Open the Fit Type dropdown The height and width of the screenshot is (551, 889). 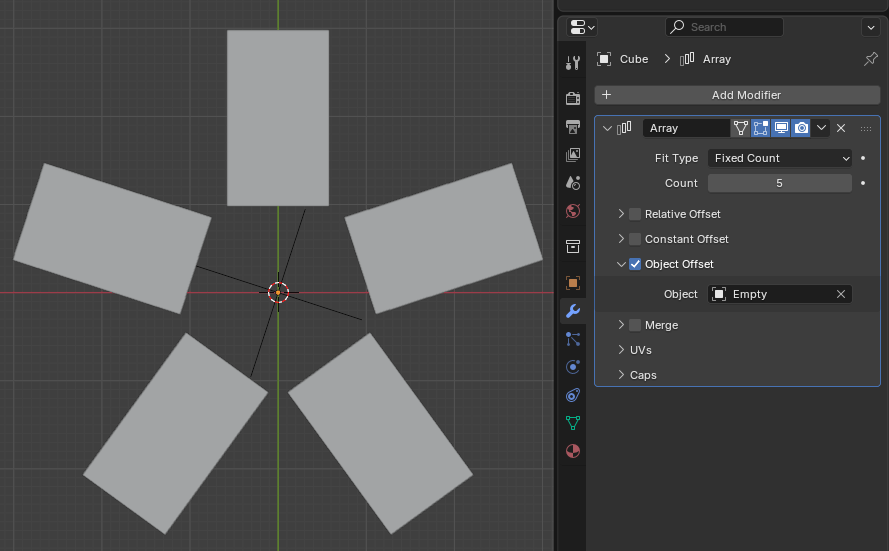(x=780, y=158)
